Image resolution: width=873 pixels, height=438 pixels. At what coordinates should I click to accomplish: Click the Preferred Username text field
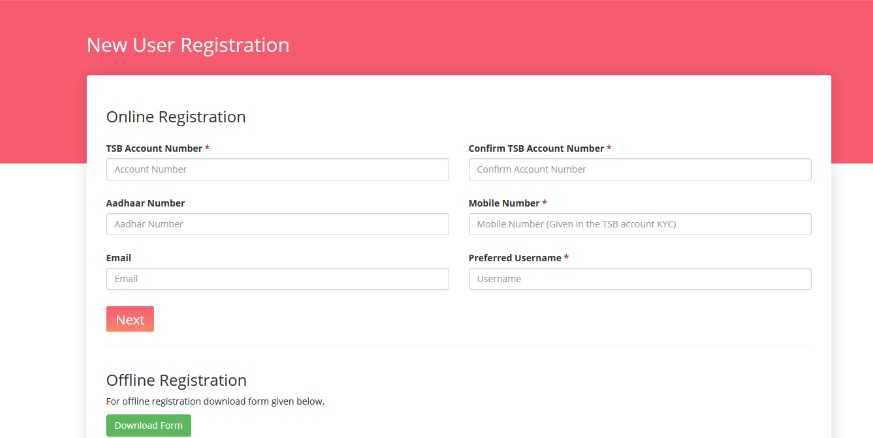point(639,279)
